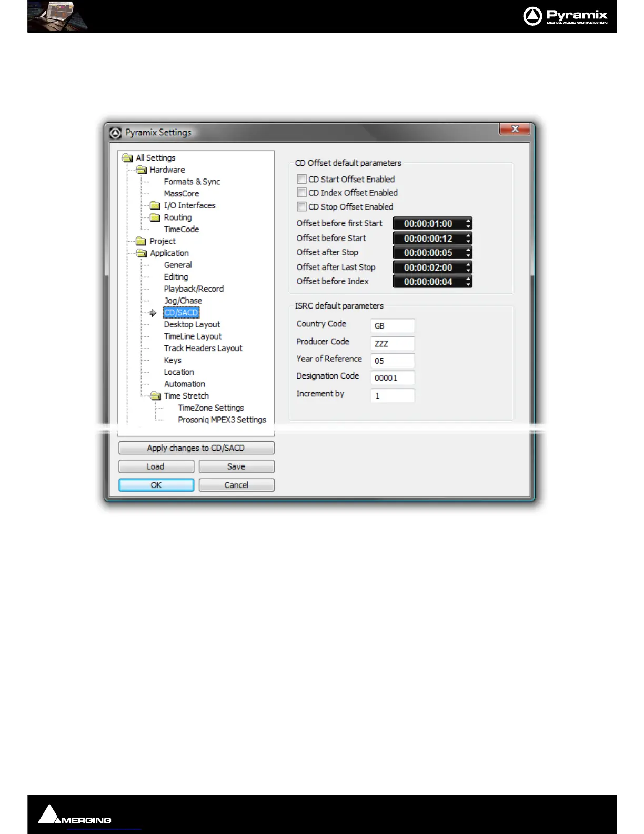Click the Project tree label
Screen dimensions: 644x834
tap(163, 241)
